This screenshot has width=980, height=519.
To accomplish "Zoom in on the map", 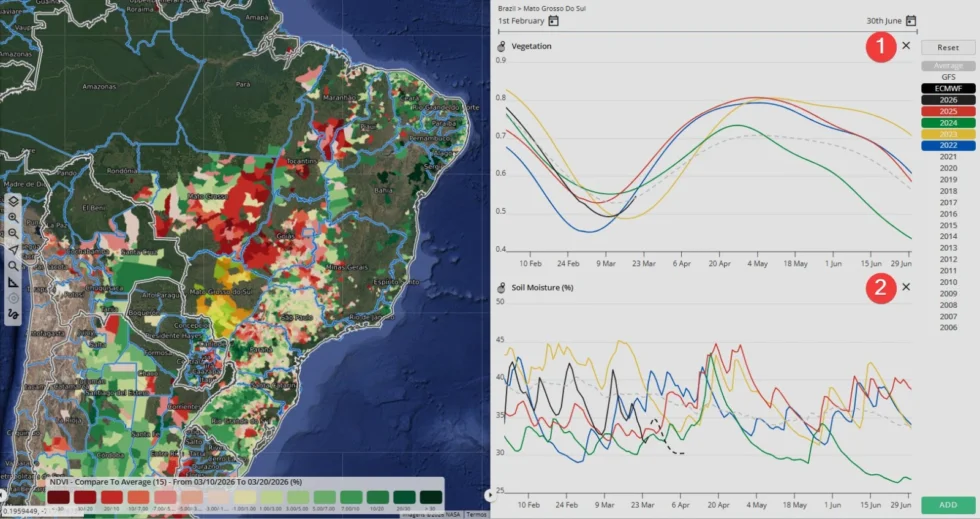I will coord(13,218).
